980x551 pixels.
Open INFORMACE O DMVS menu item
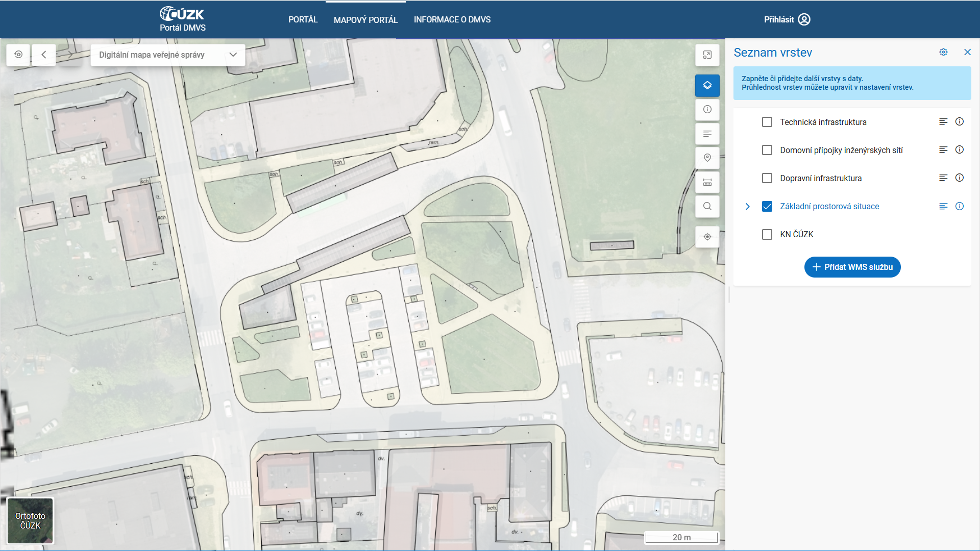452,19
